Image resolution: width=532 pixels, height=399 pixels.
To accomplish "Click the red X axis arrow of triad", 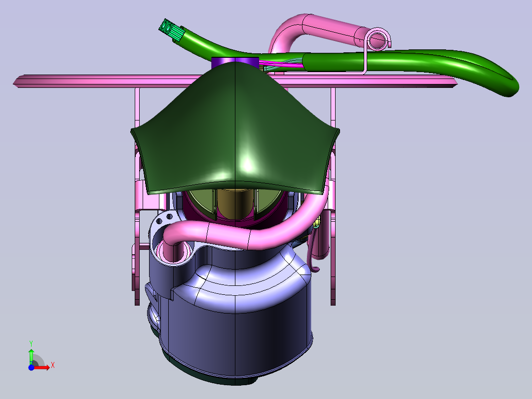I will (x=42, y=367).
